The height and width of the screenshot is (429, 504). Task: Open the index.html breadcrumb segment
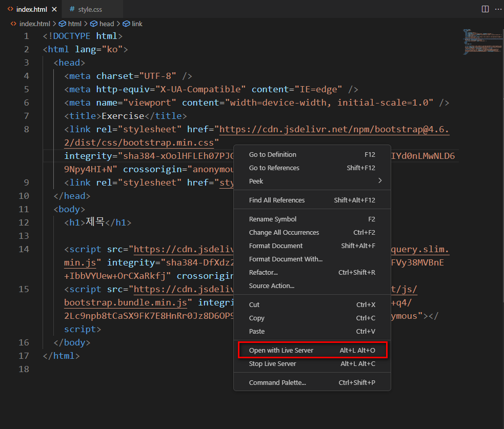[x=35, y=24]
